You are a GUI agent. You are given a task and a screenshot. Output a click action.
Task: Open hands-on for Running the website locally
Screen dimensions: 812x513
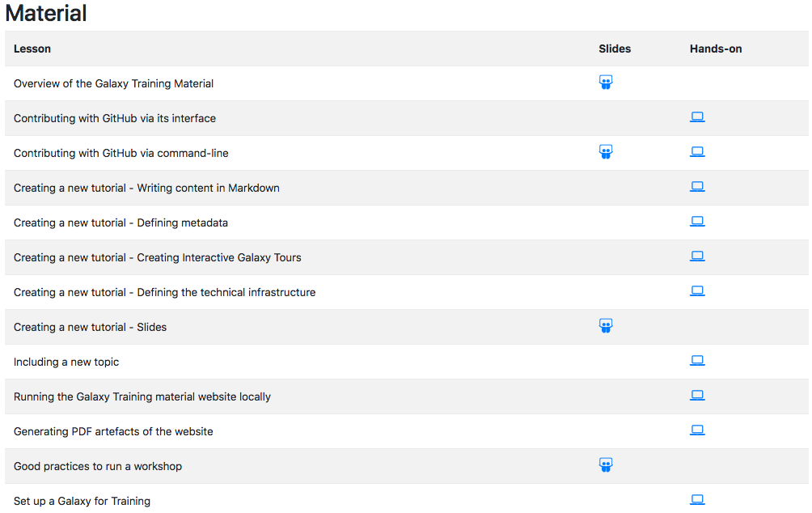click(x=697, y=396)
